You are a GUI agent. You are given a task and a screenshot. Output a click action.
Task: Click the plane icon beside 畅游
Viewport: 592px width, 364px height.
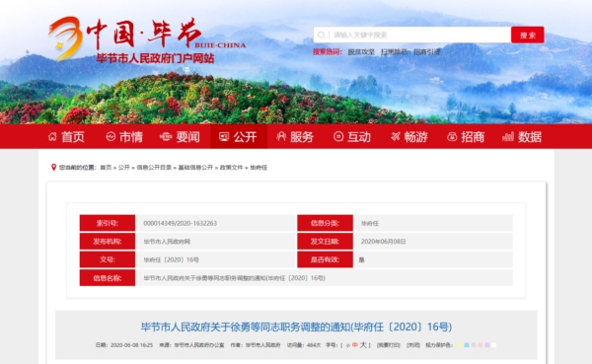click(396, 137)
